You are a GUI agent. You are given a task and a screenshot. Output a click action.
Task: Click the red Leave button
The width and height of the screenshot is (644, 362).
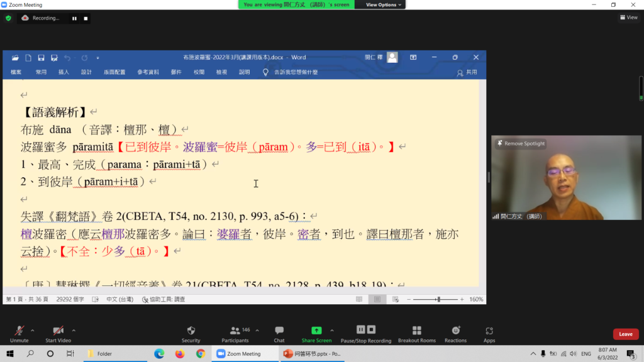pos(625,334)
